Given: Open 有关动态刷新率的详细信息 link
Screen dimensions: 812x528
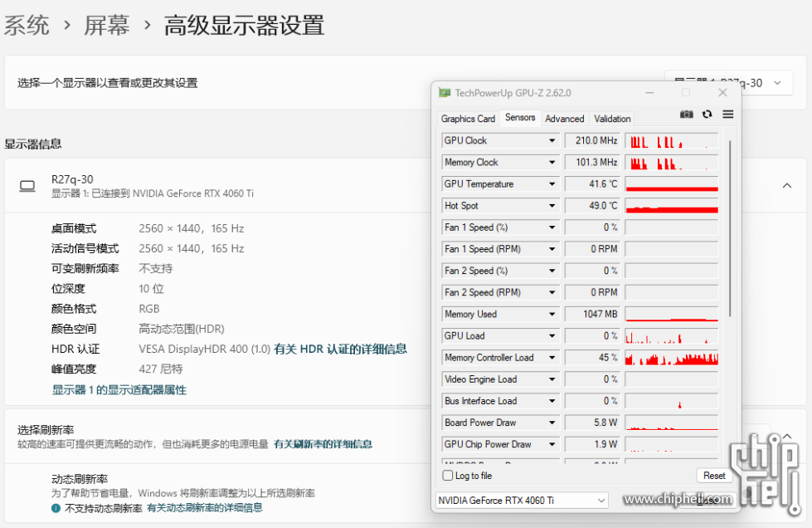Looking at the screenshot, I should click(x=205, y=508).
